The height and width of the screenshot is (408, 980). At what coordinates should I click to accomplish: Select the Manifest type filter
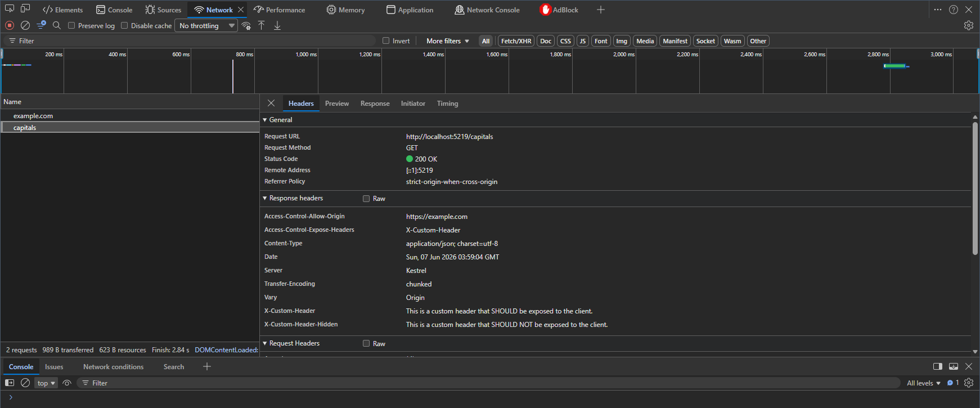pos(675,41)
